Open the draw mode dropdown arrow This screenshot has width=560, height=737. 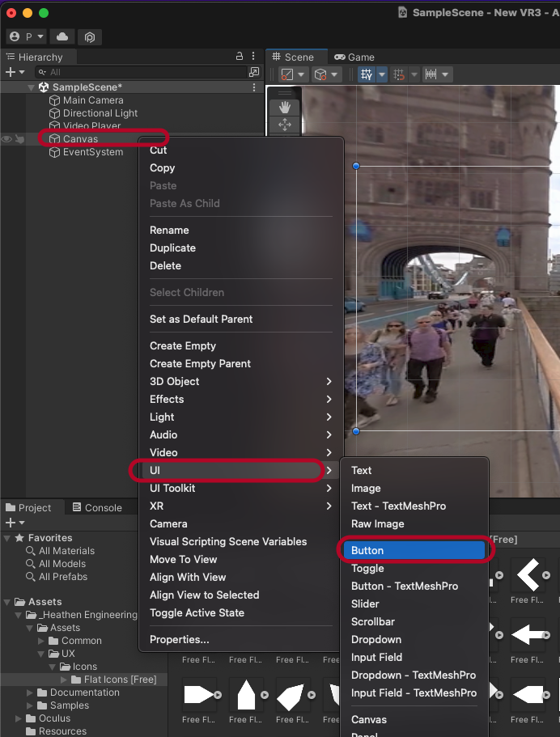301,74
